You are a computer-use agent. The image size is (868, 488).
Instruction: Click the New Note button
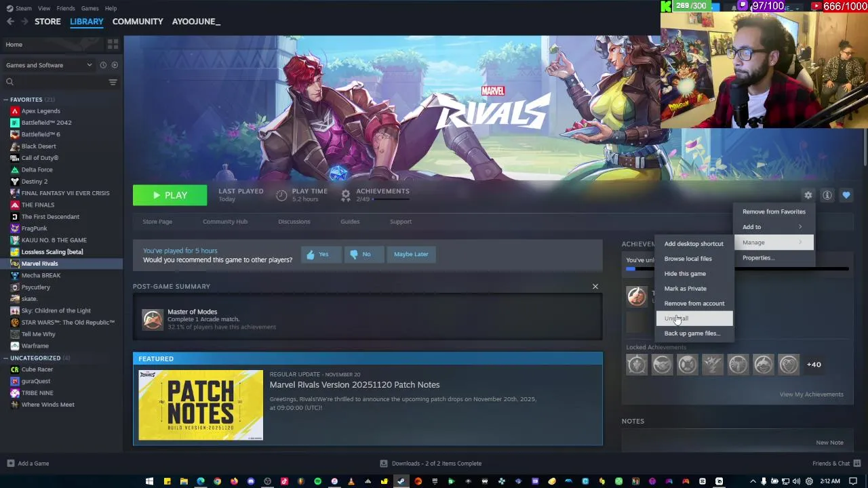pyautogui.click(x=829, y=443)
